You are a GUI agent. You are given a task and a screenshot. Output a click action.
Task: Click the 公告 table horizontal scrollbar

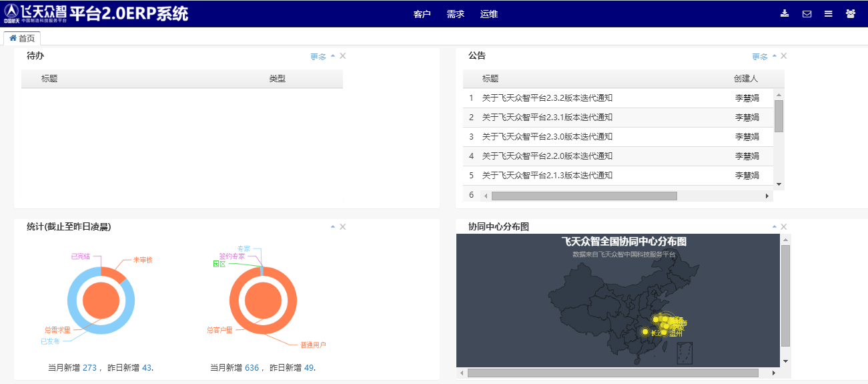[584, 196]
